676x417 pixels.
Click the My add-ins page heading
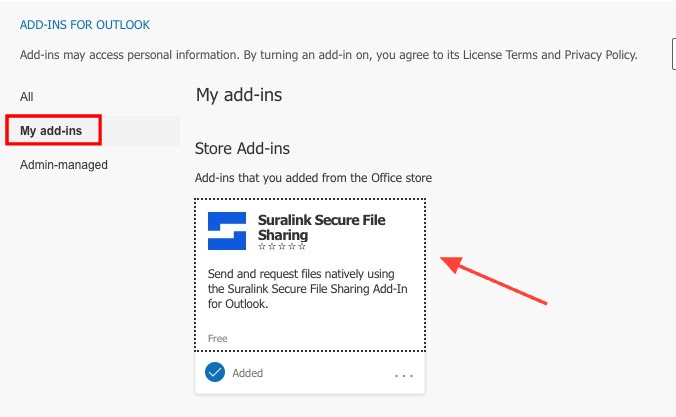pos(239,95)
